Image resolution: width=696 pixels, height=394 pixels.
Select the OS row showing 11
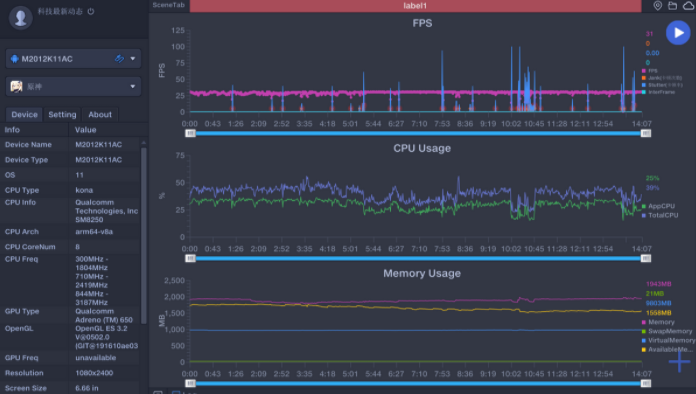point(70,175)
